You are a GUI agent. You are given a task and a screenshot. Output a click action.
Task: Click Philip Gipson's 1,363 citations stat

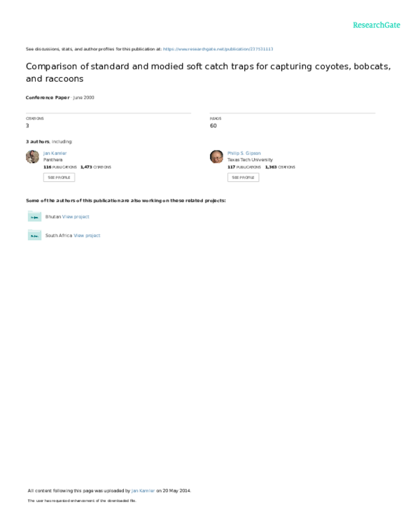coord(280,167)
